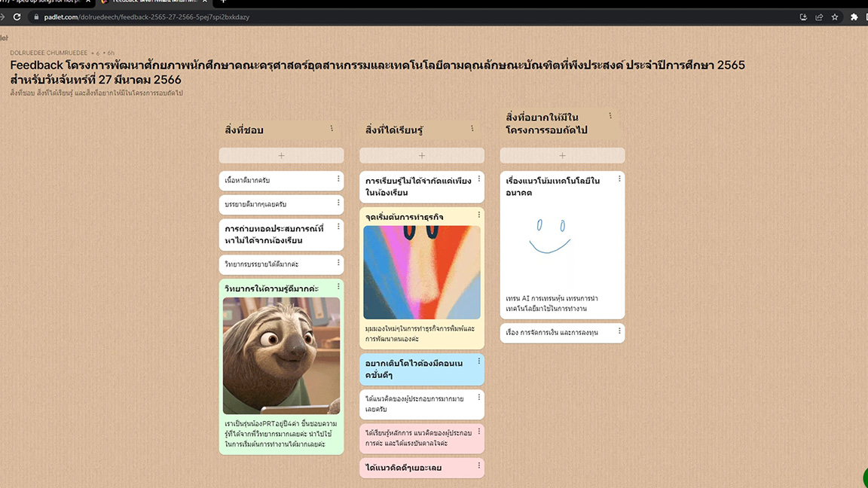Click the share page icon in the address bar
Viewport: 868px width, 488px height.
point(819,17)
